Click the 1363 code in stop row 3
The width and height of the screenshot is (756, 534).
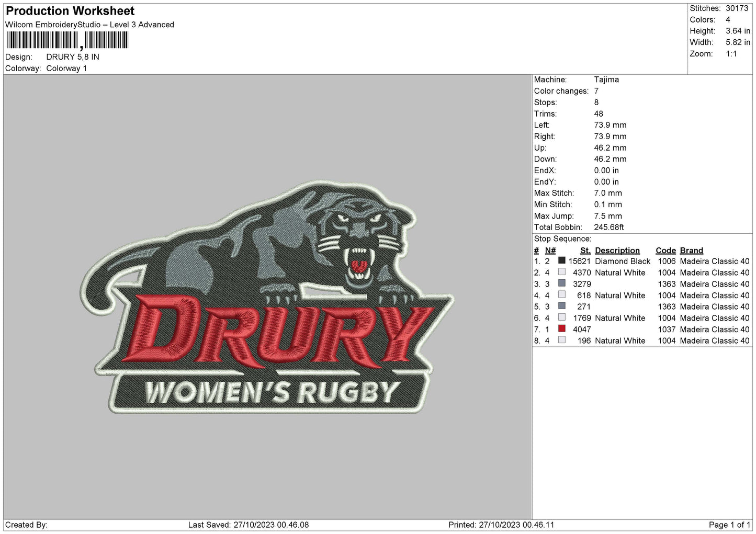[667, 284]
